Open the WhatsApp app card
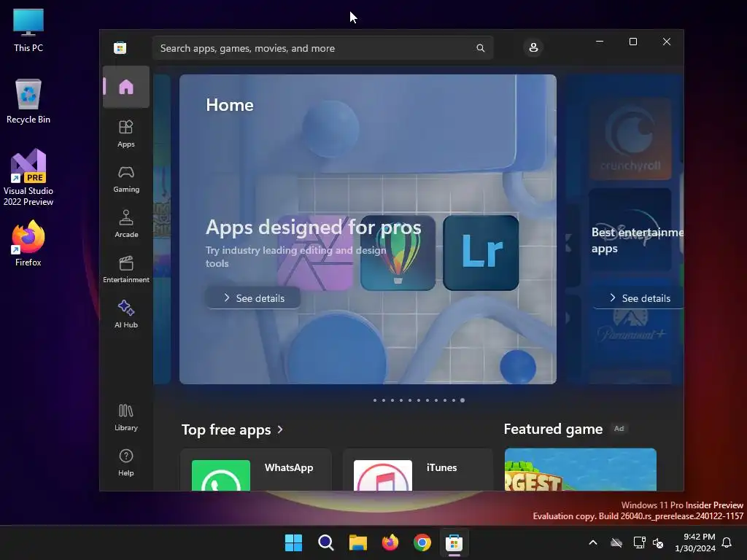Viewport: 747px width, 560px height. click(256, 470)
